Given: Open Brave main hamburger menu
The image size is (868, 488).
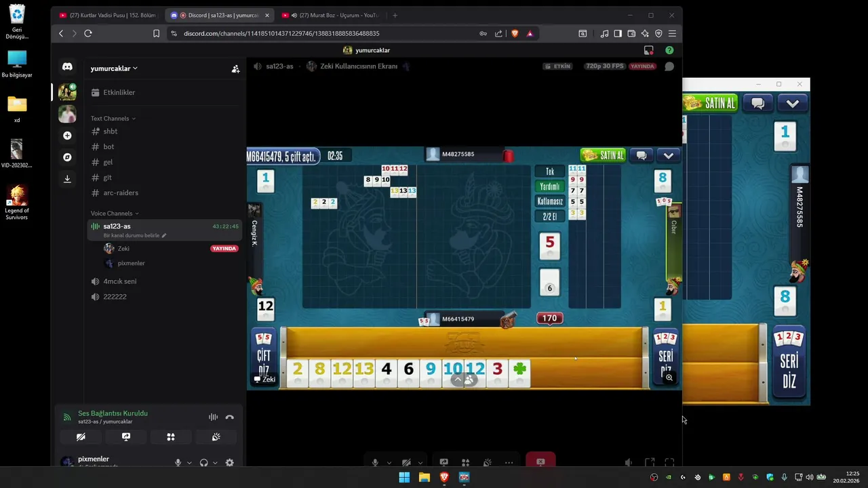Looking at the screenshot, I should tap(672, 33).
